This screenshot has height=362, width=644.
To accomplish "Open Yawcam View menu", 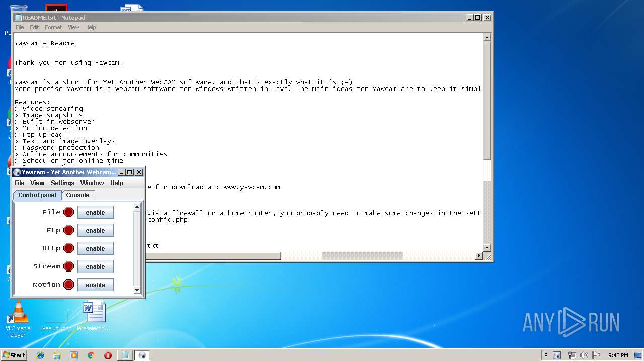I will pos(37,183).
